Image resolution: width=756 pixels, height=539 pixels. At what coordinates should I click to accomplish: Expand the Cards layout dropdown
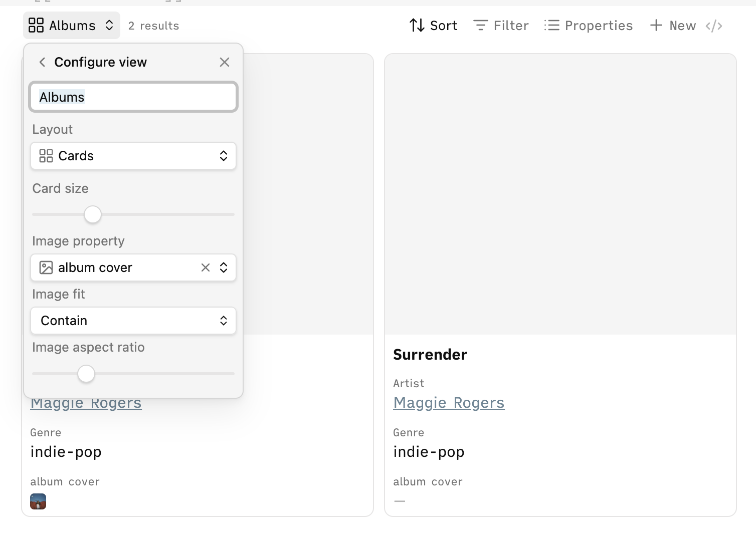click(133, 156)
